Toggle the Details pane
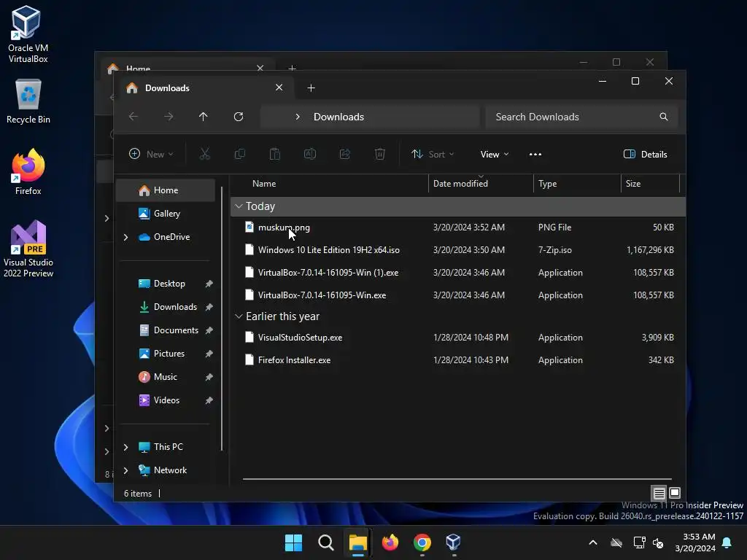The width and height of the screenshot is (747, 560). 646,155
